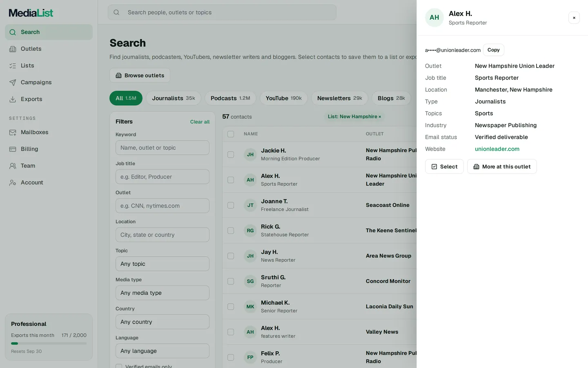
Task: Click the Lists icon in sidebar
Action: tap(13, 66)
